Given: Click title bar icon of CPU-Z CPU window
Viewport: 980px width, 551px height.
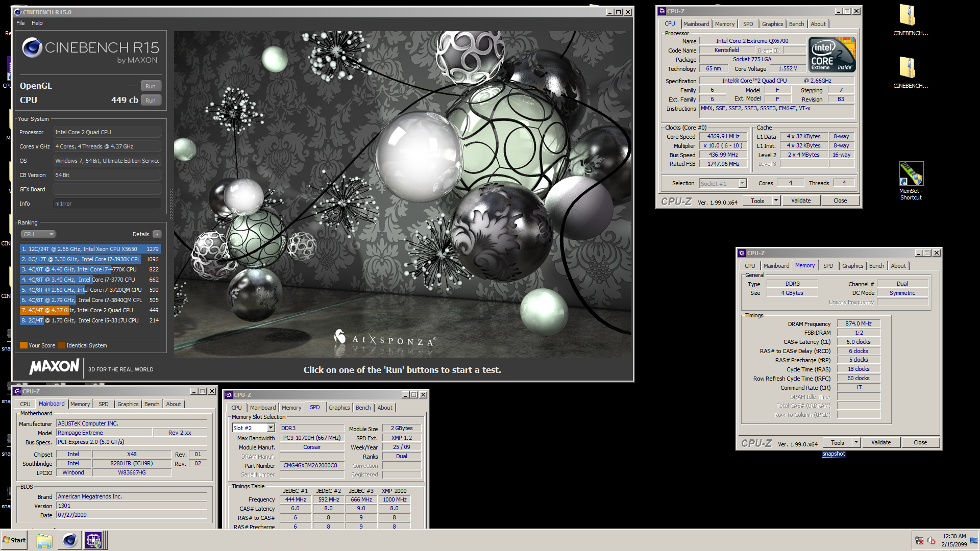Looking at the screenshot, I should 662,11.
